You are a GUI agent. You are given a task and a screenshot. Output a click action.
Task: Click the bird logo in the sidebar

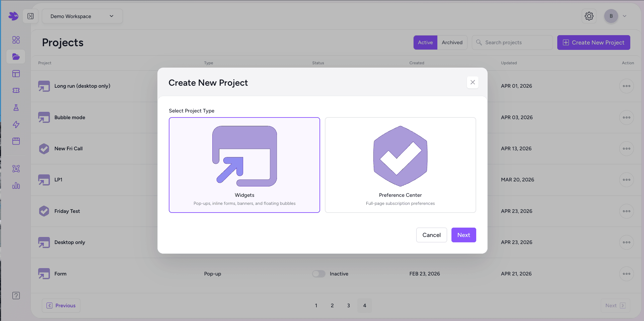(14, 16)
